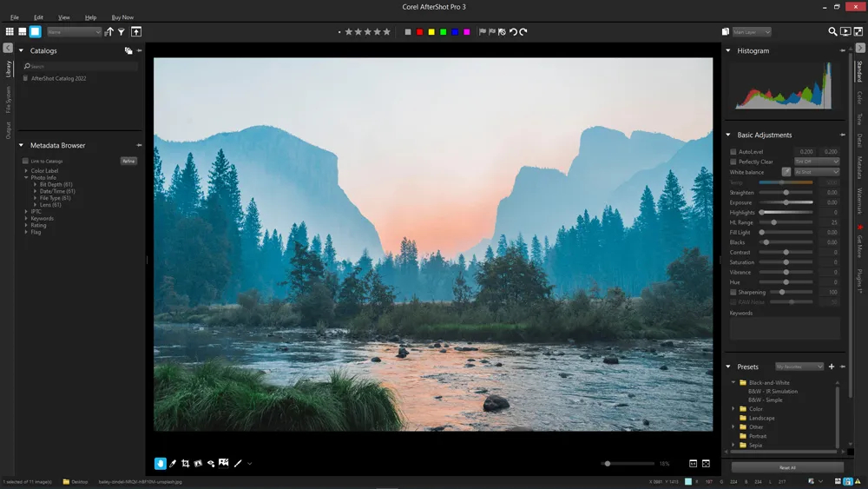This screenshot has height=489, width=868.
Task: Click the Reset All button
Action: point(787,467)
